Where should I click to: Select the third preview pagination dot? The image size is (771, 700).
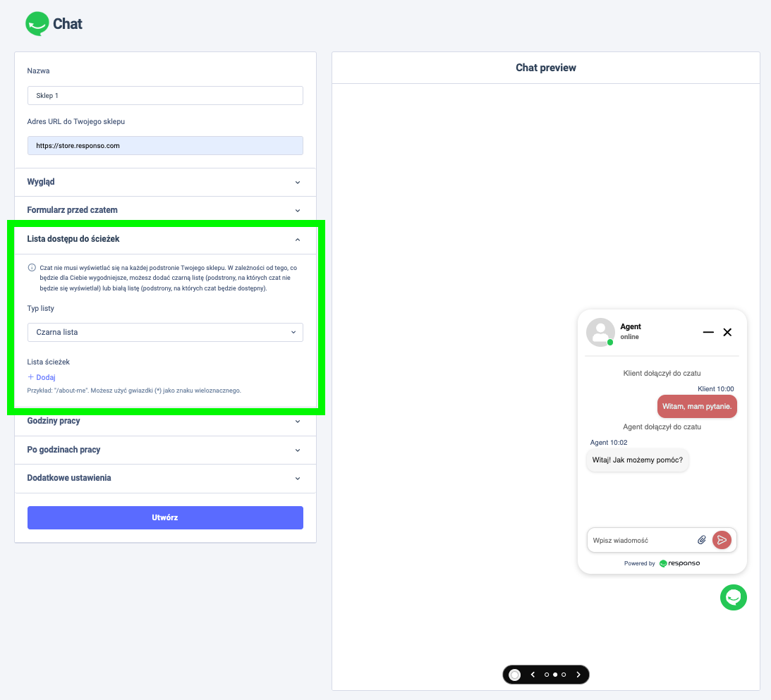pos(564,675)
